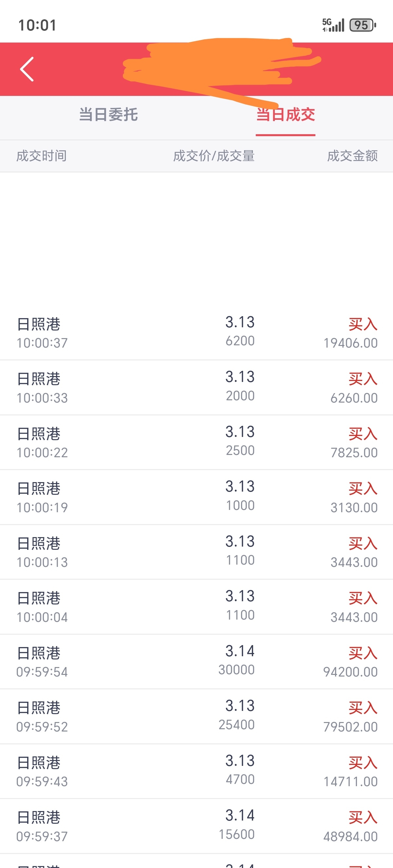The width and height of the screenshot is (393, 868).
Task: Open the 10:00:37 日照港 trade record
Action: click(196, 332)
